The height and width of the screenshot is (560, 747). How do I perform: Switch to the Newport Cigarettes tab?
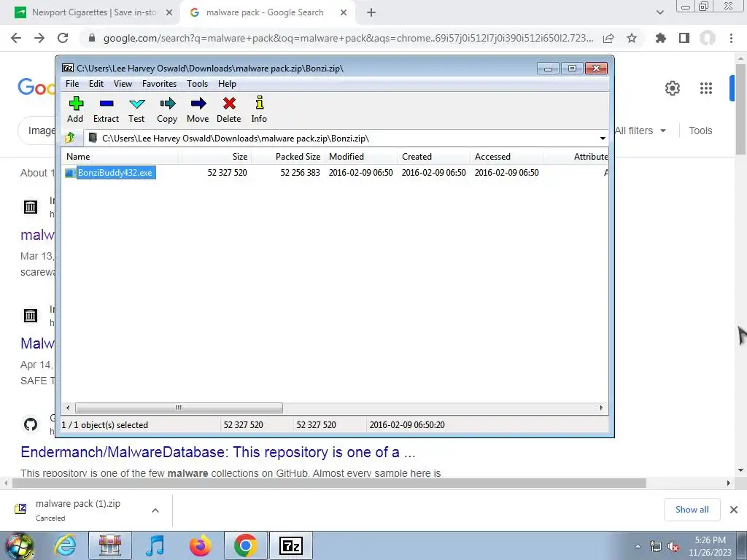pos(93,12)
